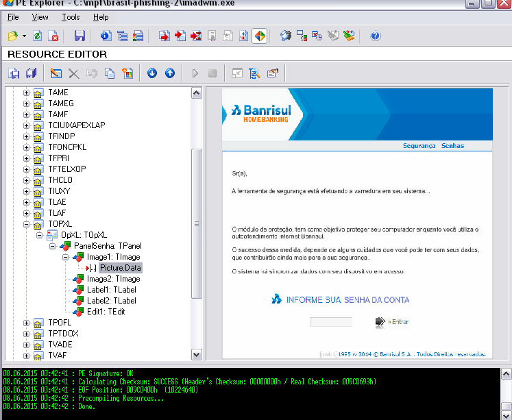Open the data directories list icon
This screenshot has width=512, height=420.
(x=123, y=36)
